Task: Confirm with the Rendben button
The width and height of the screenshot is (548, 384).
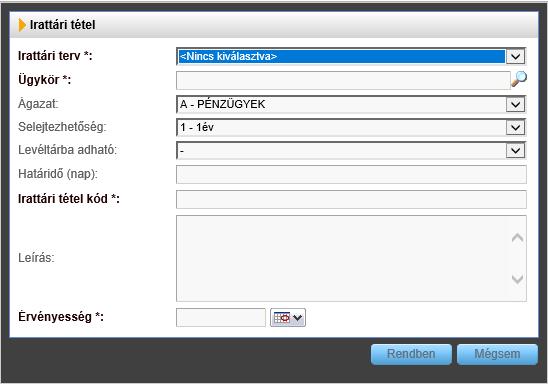Action: 411,354
